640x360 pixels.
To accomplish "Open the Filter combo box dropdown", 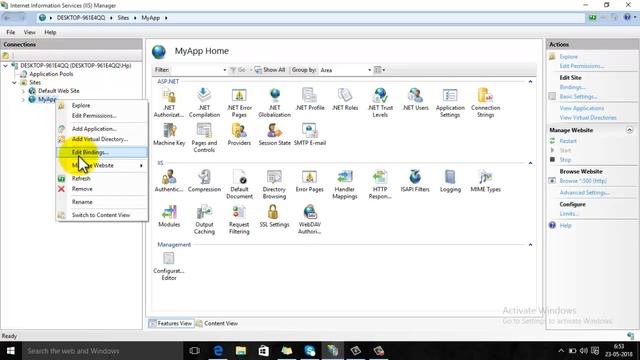I will pos(224,70).
